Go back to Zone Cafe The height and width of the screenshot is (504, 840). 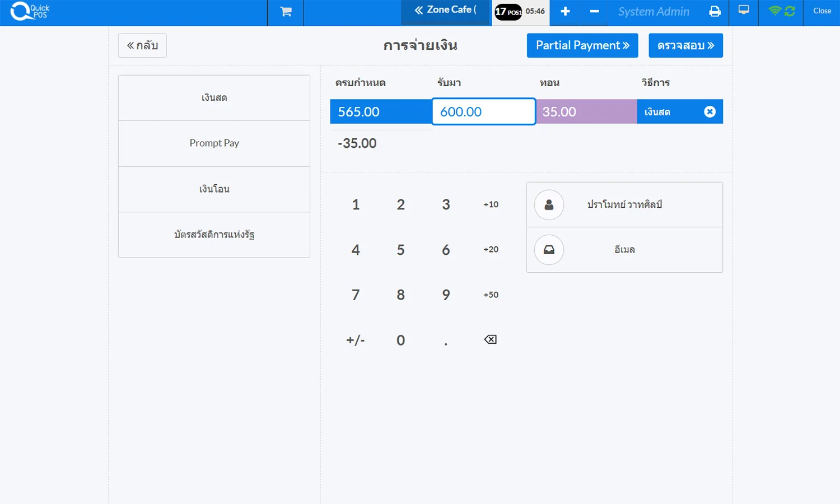tap(446, 11)
